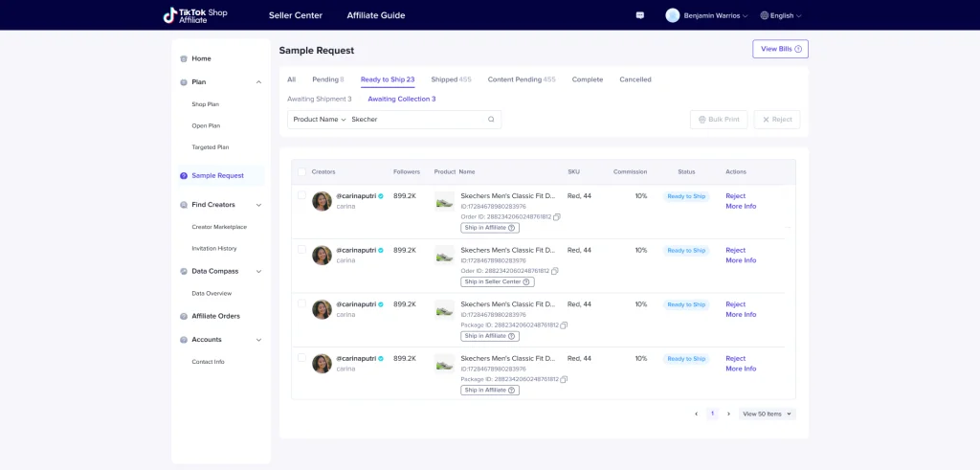
Task: Click the Reject button beside Bulk Print
Action: (x=777, y=120)
